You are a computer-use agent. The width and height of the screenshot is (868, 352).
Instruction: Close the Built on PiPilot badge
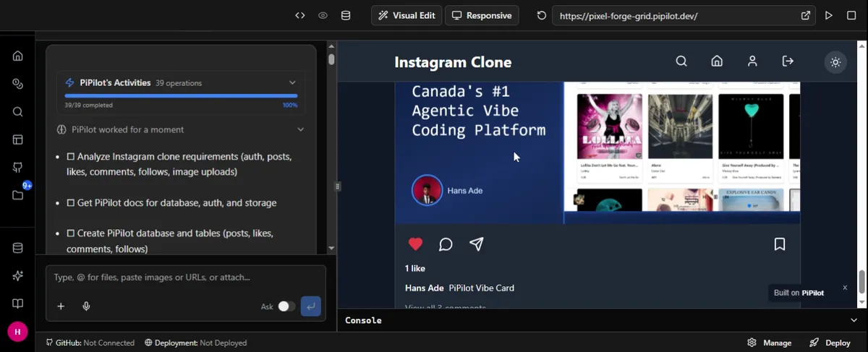pyautogui.click(x=844, y=288)
